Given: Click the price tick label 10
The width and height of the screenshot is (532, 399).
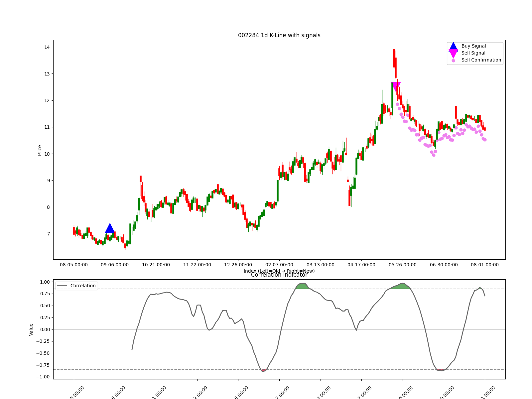Looking at the screenshot, I should point(47,154).
